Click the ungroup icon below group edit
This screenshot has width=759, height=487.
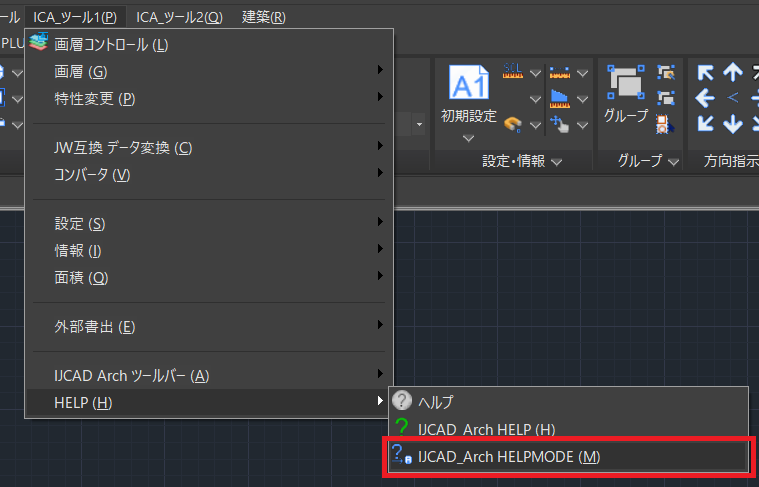click(x=666, y=98)
